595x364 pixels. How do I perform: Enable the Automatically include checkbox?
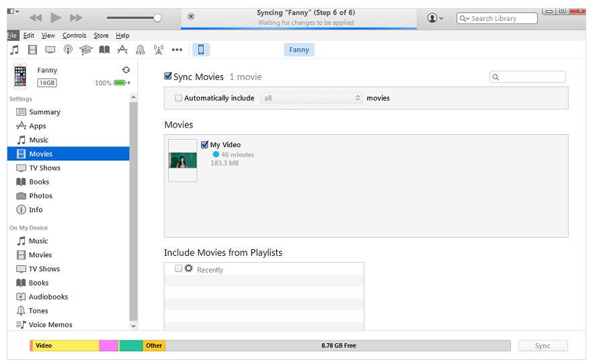coord(178,98)
